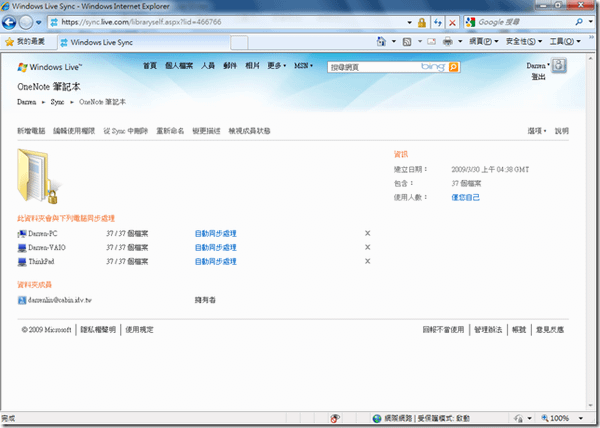Screen dimensions: 600x428
Task: Click the Darren-VAIO computer icon
Action: tap(22, 248)
